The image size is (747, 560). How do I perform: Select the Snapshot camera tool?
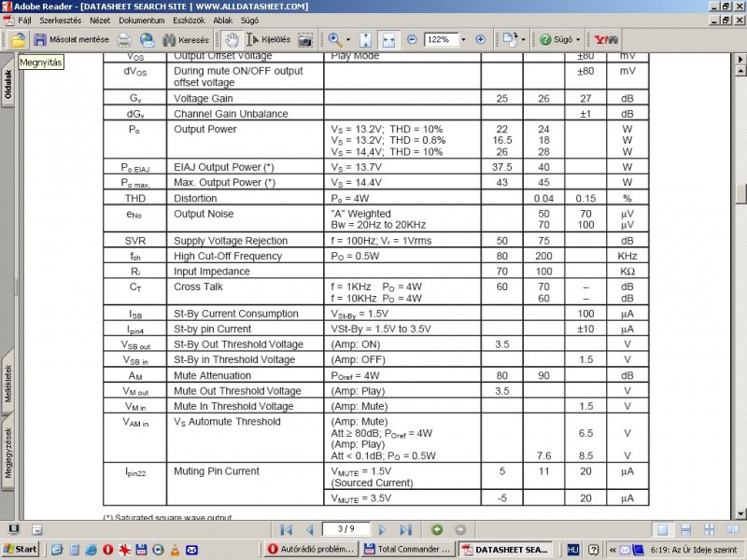(x=305, y=40)
